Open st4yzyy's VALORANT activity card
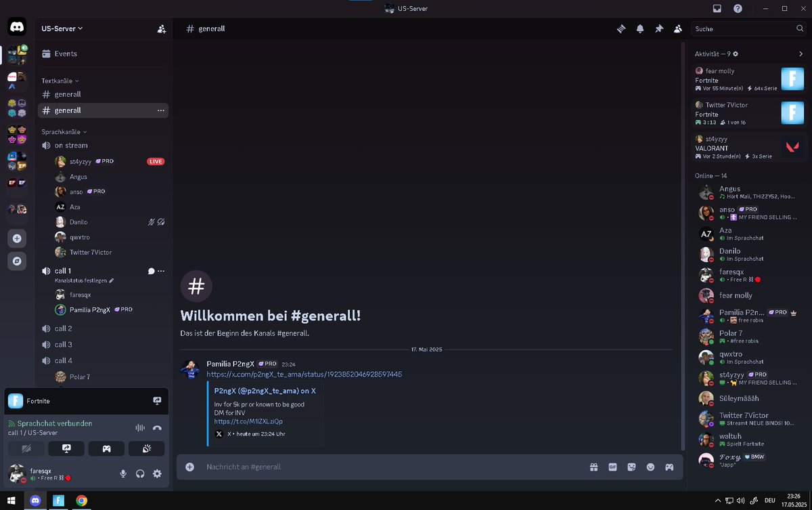The height and width of the screenshot is (510, 812). (x=749, y=147)
